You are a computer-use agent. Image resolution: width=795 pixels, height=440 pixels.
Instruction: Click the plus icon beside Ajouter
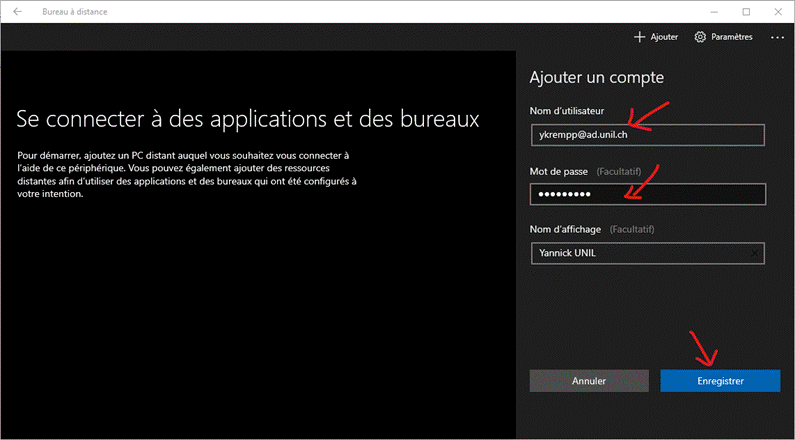tap(639, 37)
